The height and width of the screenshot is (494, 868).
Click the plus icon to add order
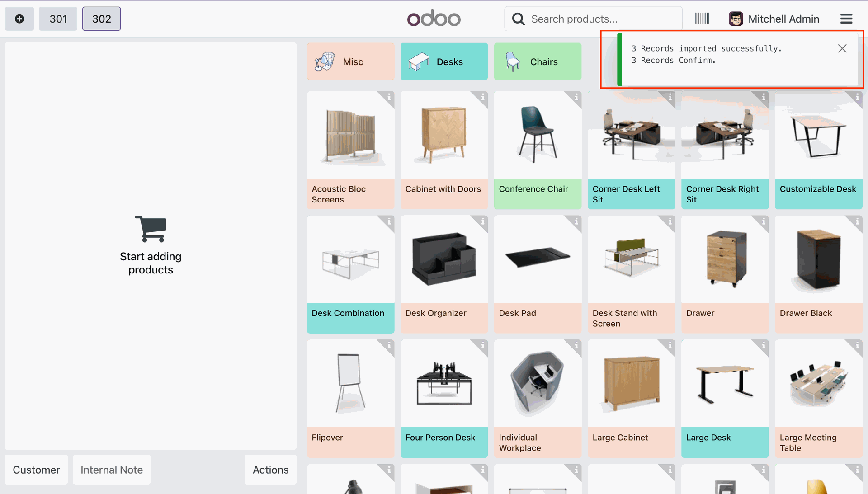pos(19,19)
